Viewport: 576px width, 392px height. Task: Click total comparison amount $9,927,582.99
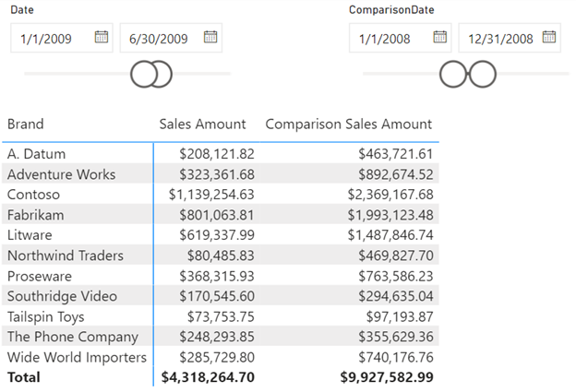[x=387, y=377]
